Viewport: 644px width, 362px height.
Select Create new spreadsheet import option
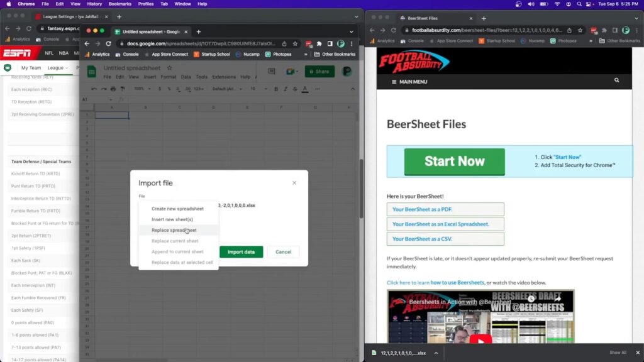(177, 209)
